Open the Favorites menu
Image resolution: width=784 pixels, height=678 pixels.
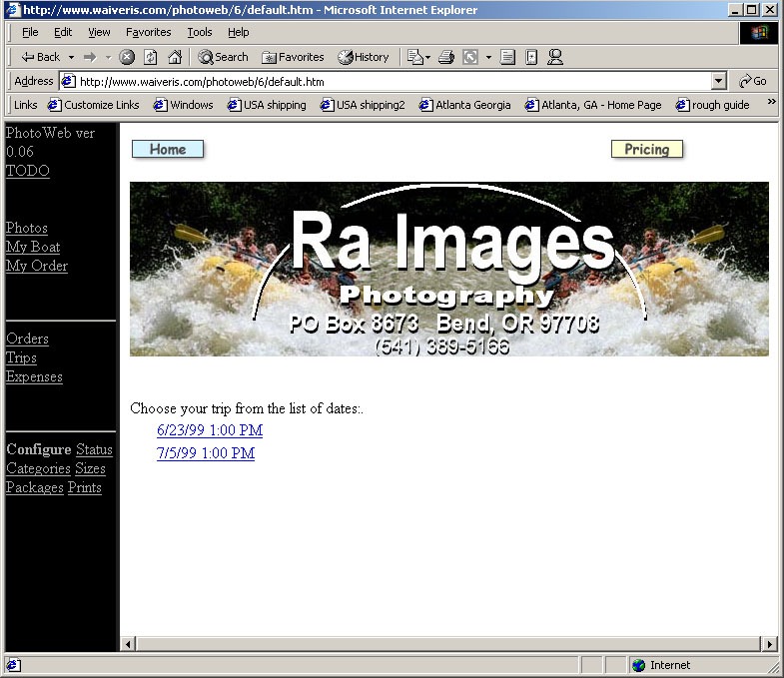(x=148, y=32)
